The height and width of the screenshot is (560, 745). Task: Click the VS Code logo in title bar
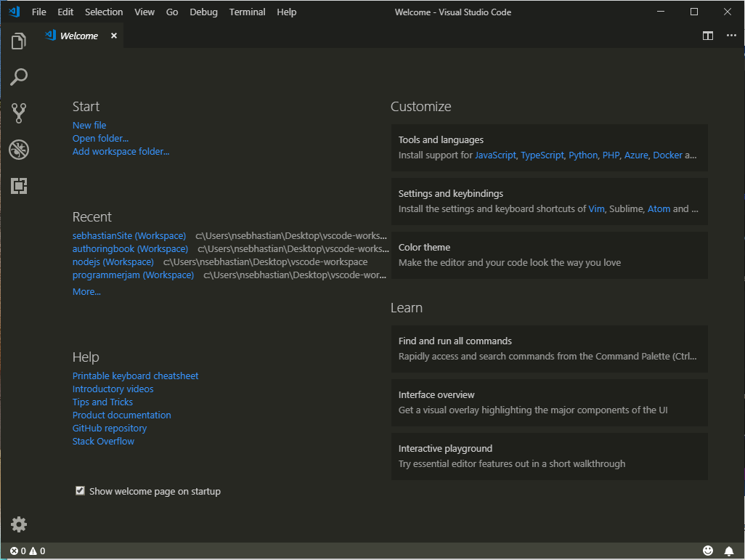[15, 12]
